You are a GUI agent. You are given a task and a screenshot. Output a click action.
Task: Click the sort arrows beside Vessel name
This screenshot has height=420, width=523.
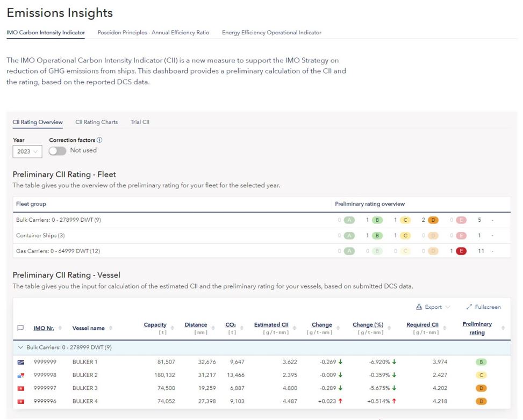[110, 328]
